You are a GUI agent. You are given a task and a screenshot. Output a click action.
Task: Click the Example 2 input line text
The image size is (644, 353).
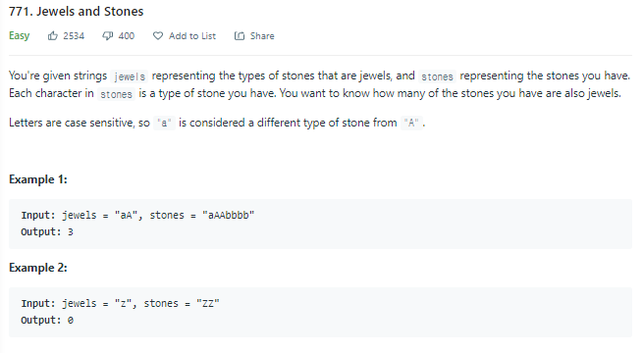coord(121,303)
